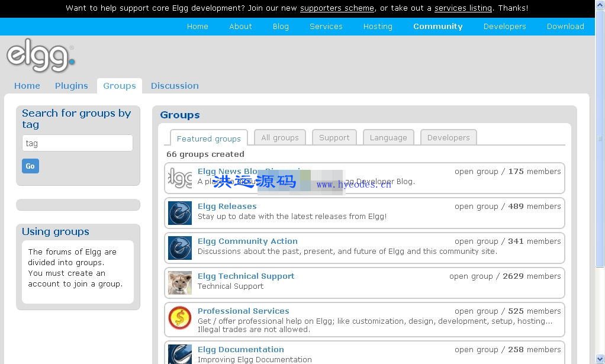Click 'Improving Elgg Documentation' description

click(255, 359)
